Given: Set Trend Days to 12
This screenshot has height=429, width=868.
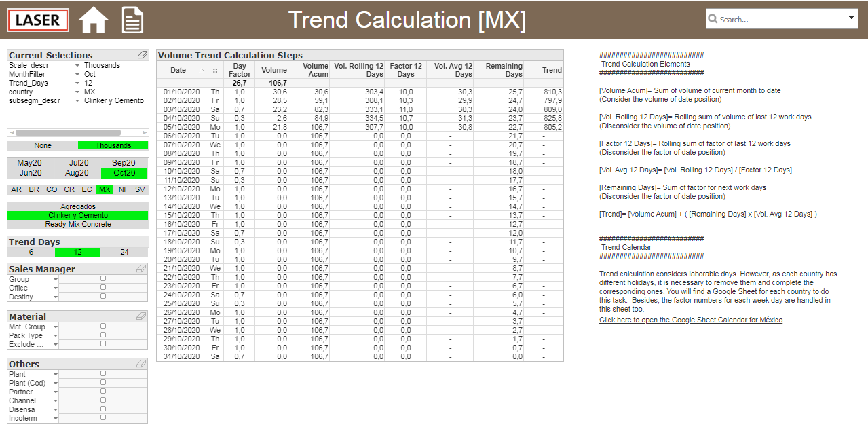Looking at the screenshot, I should click(78, 252).
